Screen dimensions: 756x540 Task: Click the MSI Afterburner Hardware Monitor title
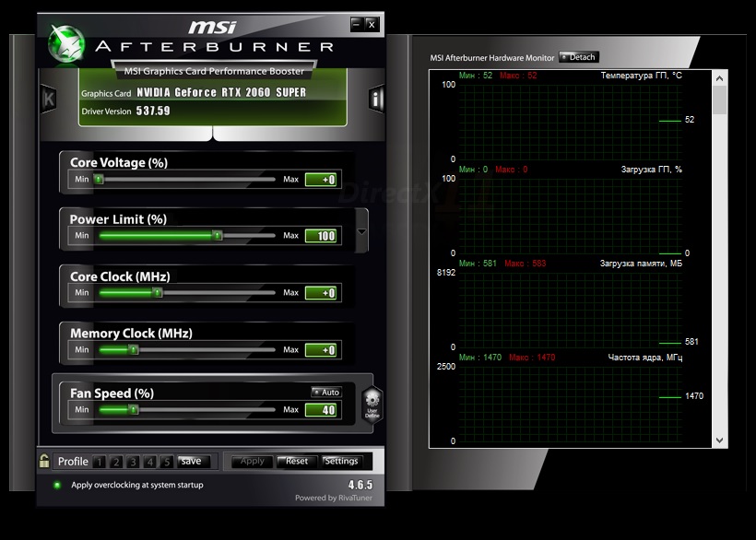click(x=492, y=58)
